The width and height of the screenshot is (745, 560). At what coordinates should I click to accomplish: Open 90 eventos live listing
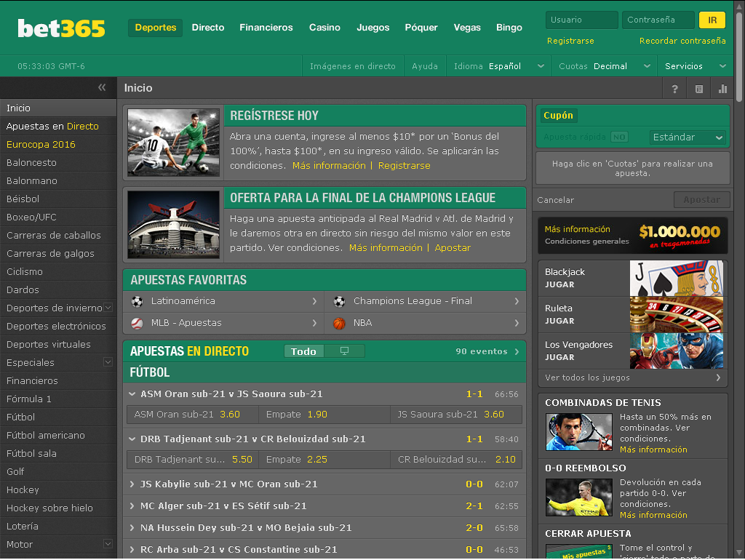487,351
